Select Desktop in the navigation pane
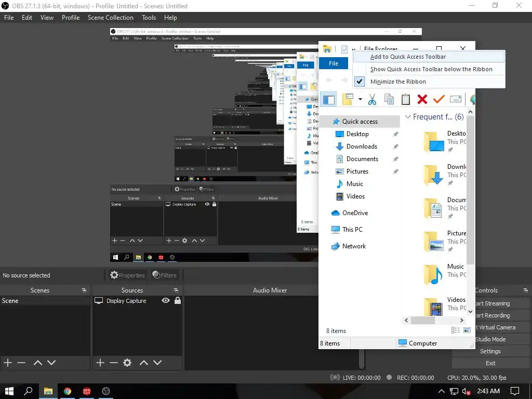Image resolution: width=532 pixels, height=399 pixels. 357,134
